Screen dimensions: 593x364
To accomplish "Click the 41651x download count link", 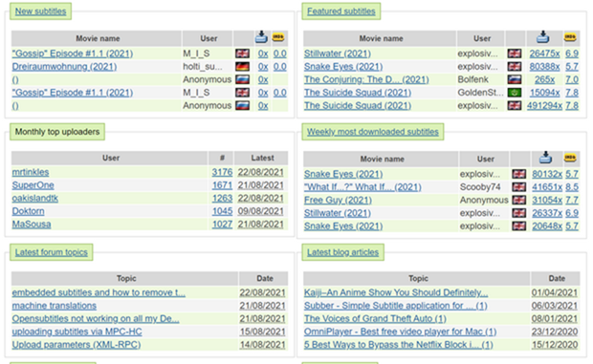I will [x=547, y=187].
